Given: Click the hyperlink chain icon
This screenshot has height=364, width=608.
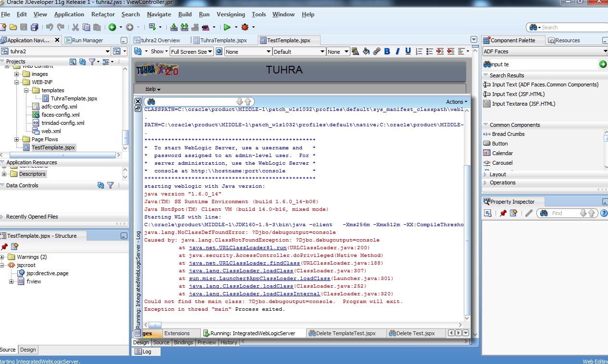Looking at the screenshot, I should (x=376, y=51).
